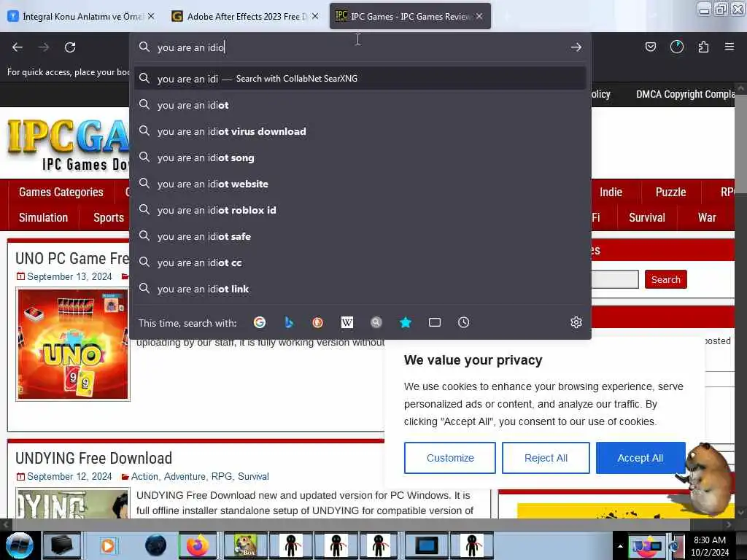Select 'Search with CollabNet SearXNG' suggestion
Screen dimensions: 747x560
[x=360, y=79]
